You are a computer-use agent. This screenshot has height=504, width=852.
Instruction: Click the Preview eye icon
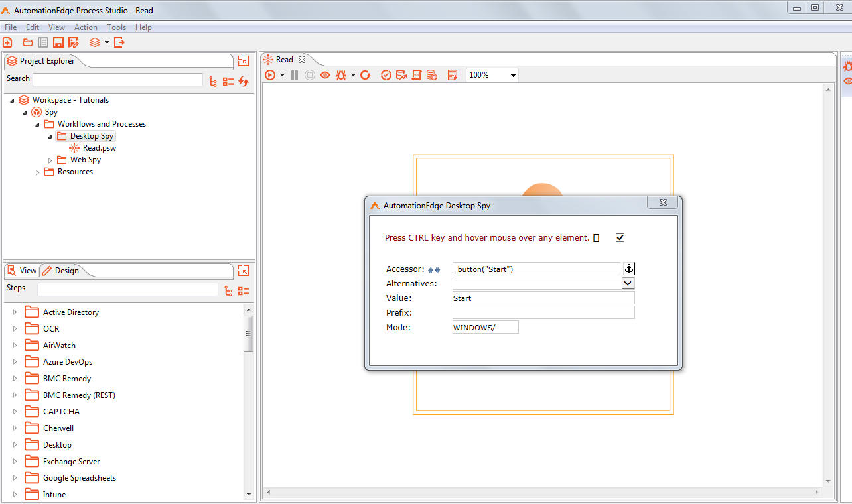325,75
